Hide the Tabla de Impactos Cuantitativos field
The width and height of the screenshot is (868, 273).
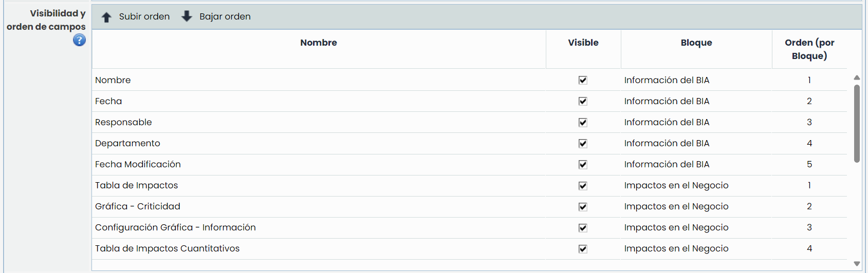[583, 248]
